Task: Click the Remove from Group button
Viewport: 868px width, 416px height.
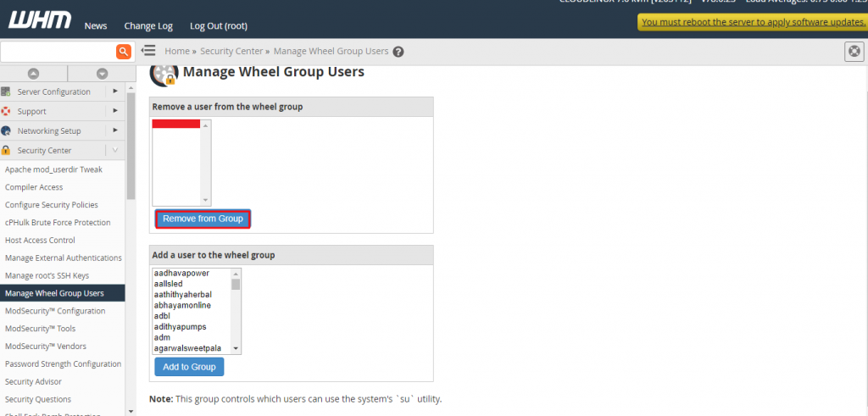Action: tap(203, 219)
